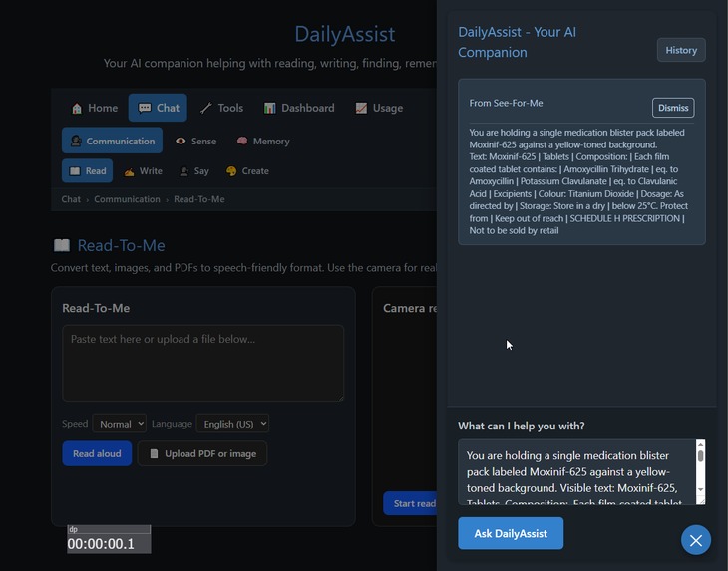Click the Say speaking person icon
This screenshot has width=728, height=571.
183,171
